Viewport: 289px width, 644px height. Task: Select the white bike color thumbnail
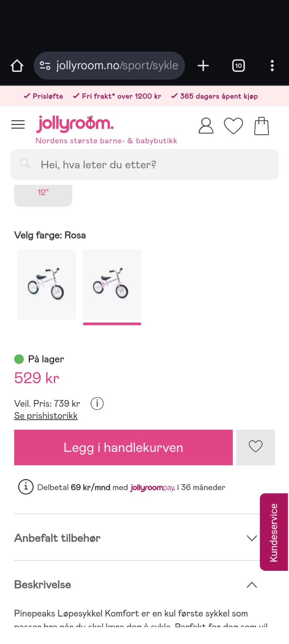(x=47, y=285)
